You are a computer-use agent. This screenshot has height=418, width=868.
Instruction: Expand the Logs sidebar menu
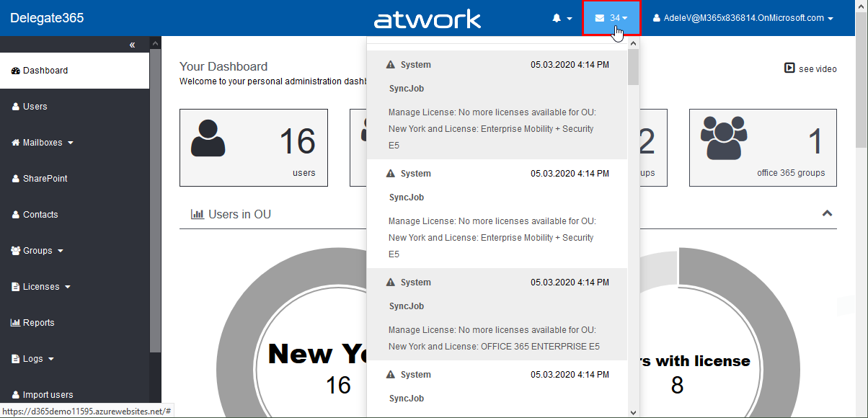click(75, 359)
